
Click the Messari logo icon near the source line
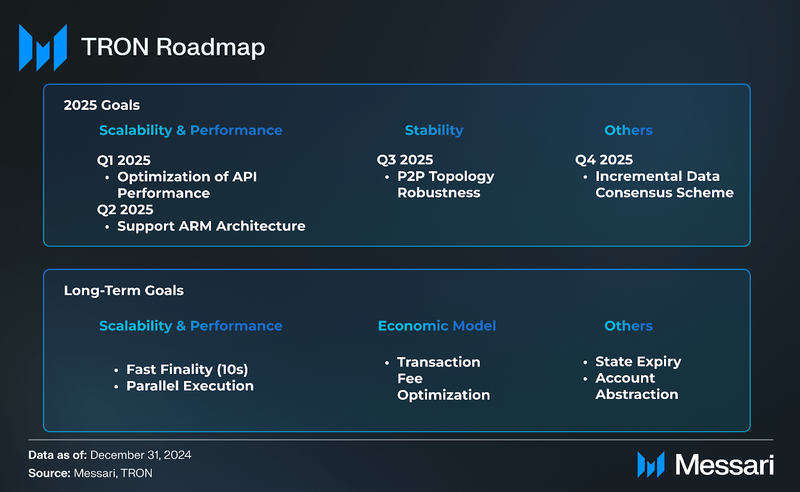(x=651, y=464)
